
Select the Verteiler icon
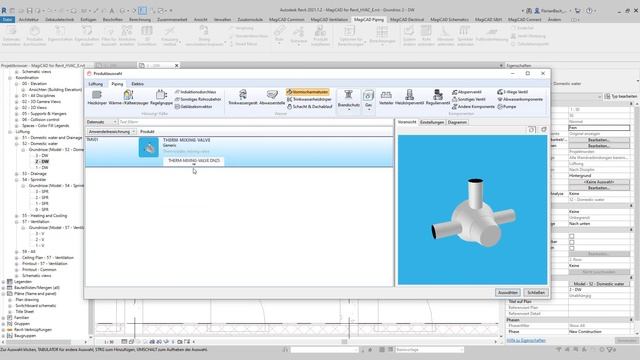pos(386,98)
